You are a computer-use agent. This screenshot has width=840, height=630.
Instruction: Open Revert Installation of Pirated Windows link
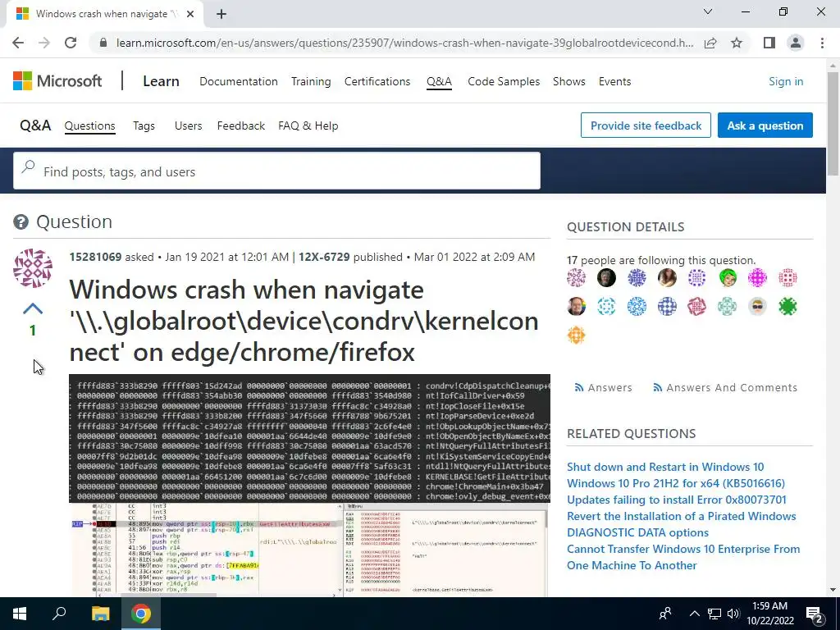coord(681,517)
